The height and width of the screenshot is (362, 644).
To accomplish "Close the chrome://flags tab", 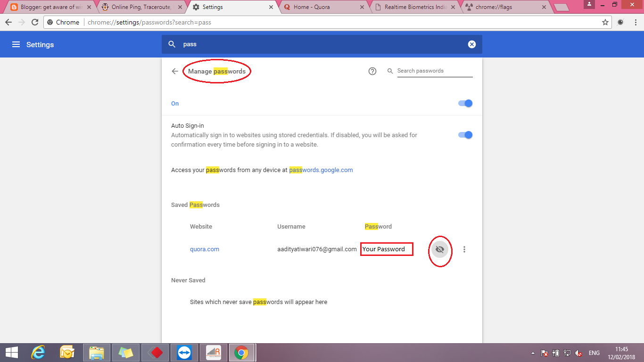I will [x=545, y=7].
